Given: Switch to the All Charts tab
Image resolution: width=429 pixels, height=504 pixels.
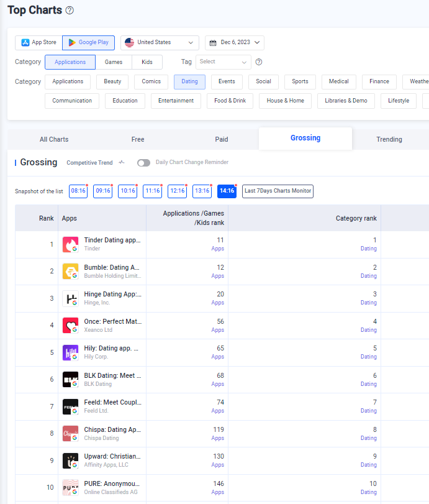Looking at the screenshot, I should tap(54, 139).
